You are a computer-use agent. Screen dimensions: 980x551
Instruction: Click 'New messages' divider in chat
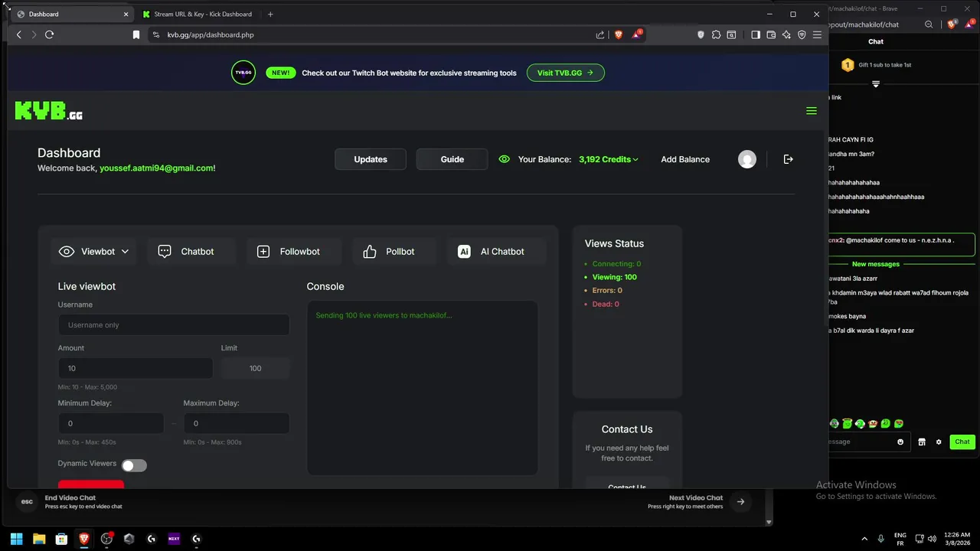pos(876,264)
